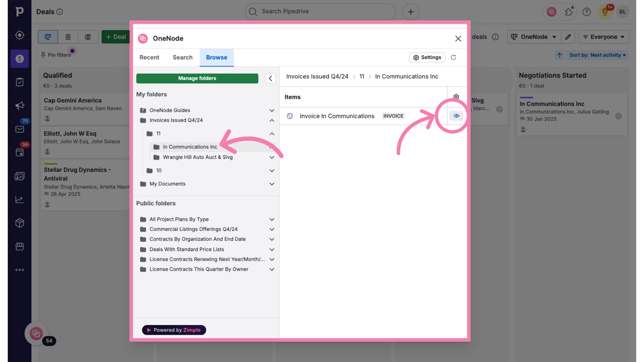The width and height of the screenshot is (644, 362).
Task: Open the OneNode app icon in top bar
Action: (x=551, y=12)
